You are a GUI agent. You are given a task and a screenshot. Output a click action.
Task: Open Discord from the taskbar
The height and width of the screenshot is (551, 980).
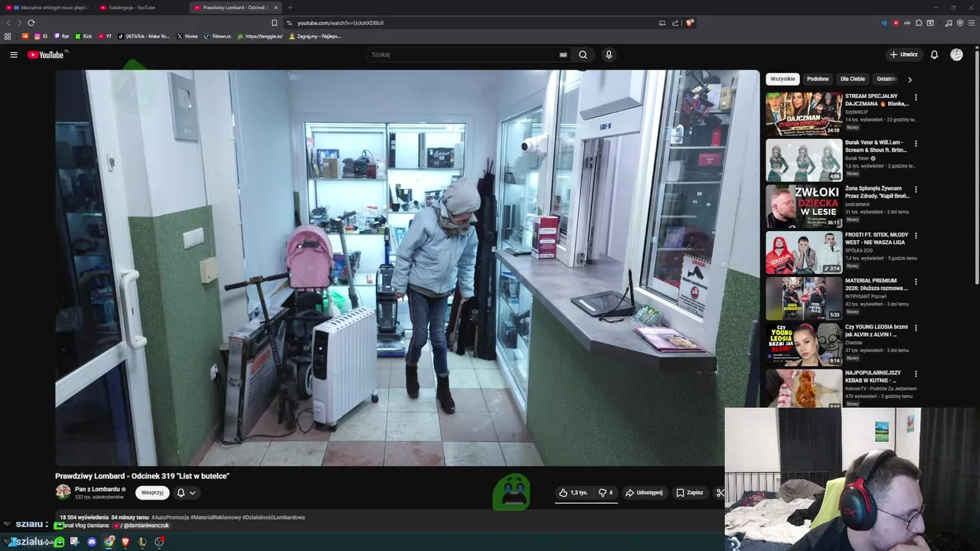click(92, 542)
